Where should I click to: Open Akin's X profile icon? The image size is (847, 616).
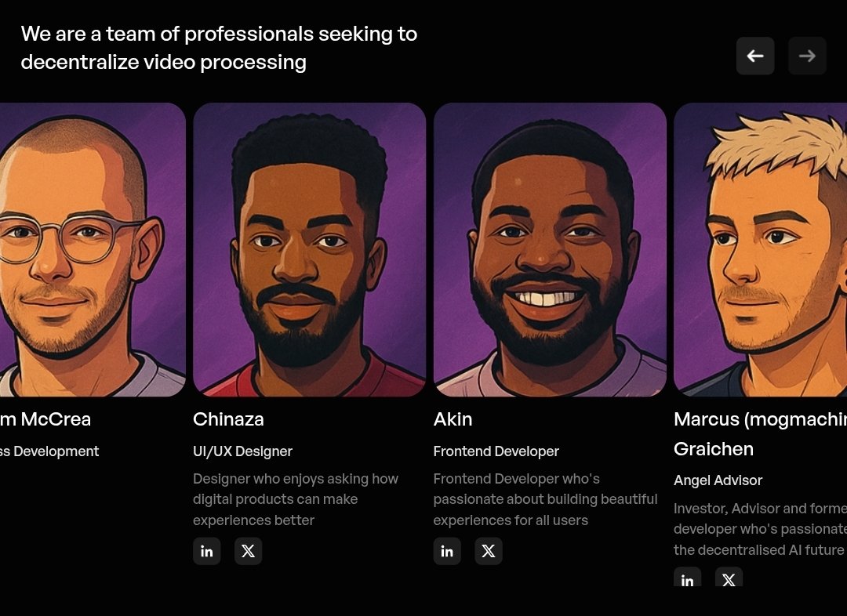pyautogui.click(x=489, y=551)
